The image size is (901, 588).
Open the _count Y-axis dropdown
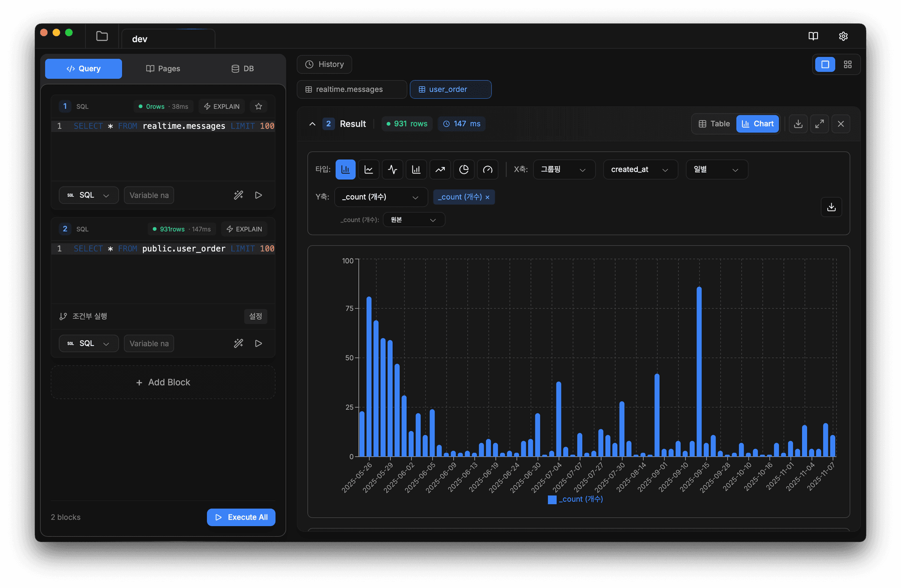pyautogui.click(x=380, y=197)
